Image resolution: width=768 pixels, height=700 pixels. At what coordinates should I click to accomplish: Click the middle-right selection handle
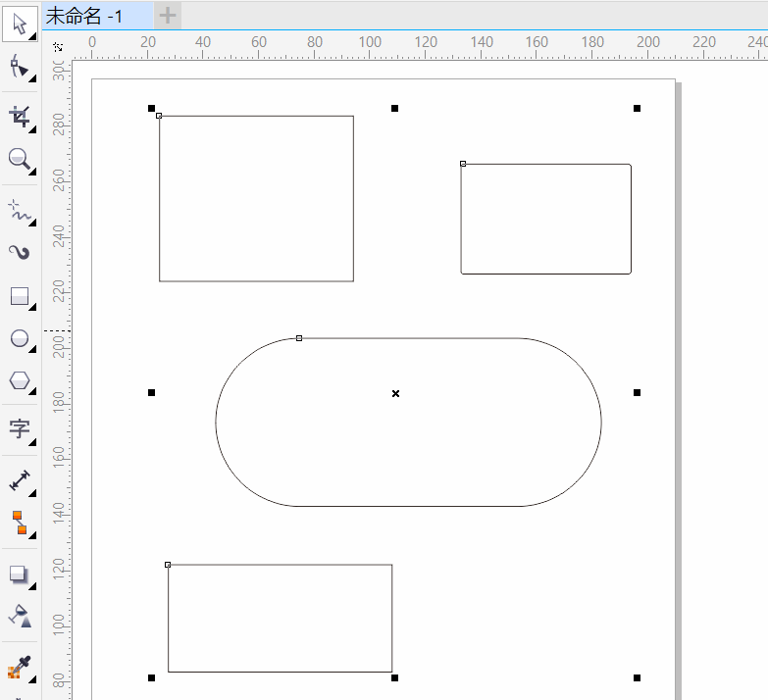click(637, 392)
